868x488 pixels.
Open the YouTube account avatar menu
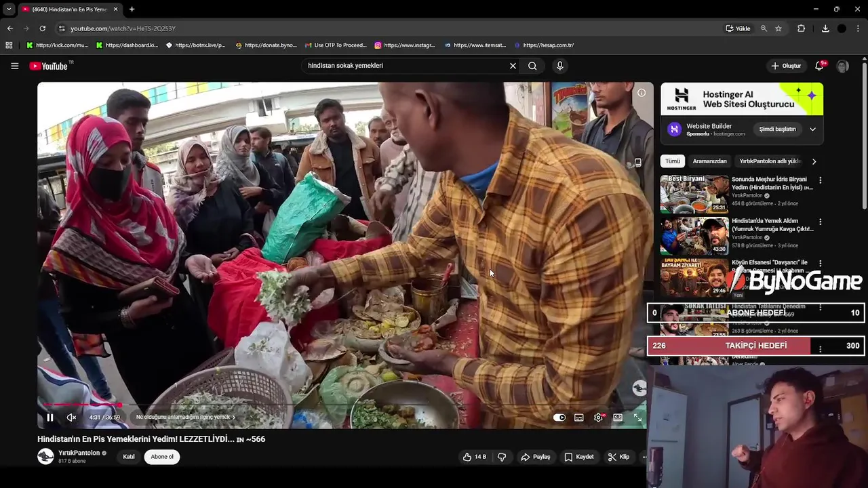point(842,66)
